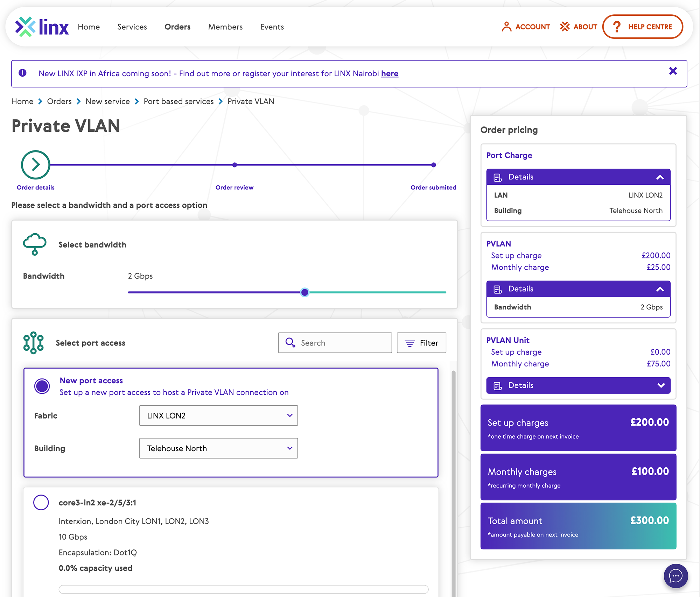Click the Port based services breadcrumb
This screenshot has width=700, height=597.
coord(178,101)
